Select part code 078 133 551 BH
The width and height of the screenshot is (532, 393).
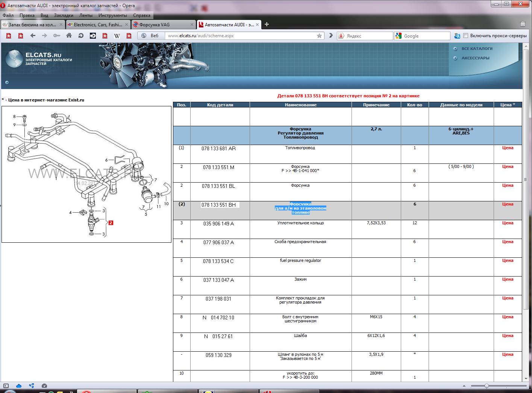(x=218, y=205)
